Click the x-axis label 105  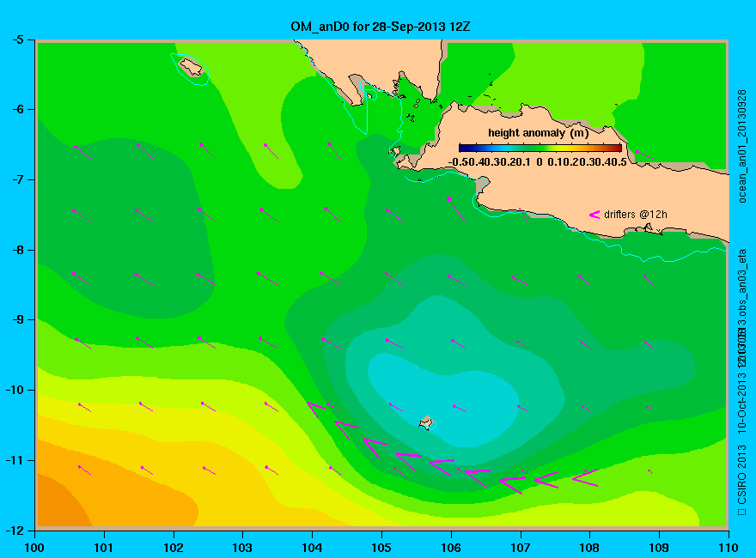point(381,548)
